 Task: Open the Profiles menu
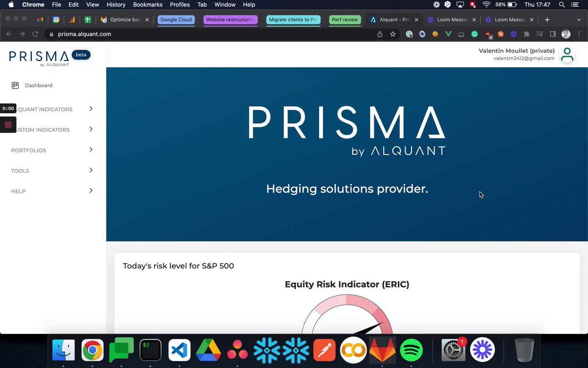[x=180, y=5]
